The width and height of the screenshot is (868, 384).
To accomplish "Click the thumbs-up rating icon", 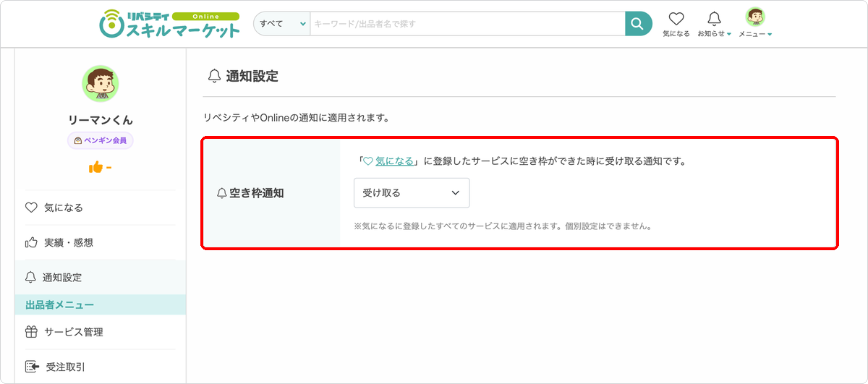I will (96, 168).
